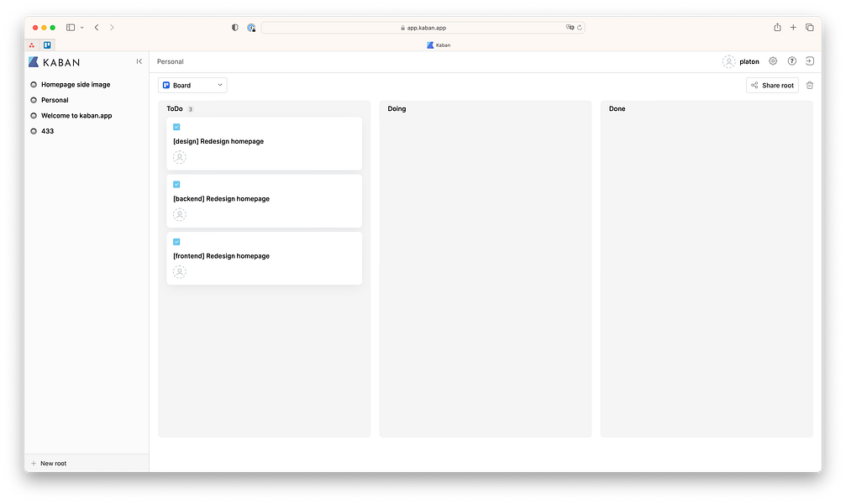Click Share root button

pyautogui.click(x=772, y=85)
